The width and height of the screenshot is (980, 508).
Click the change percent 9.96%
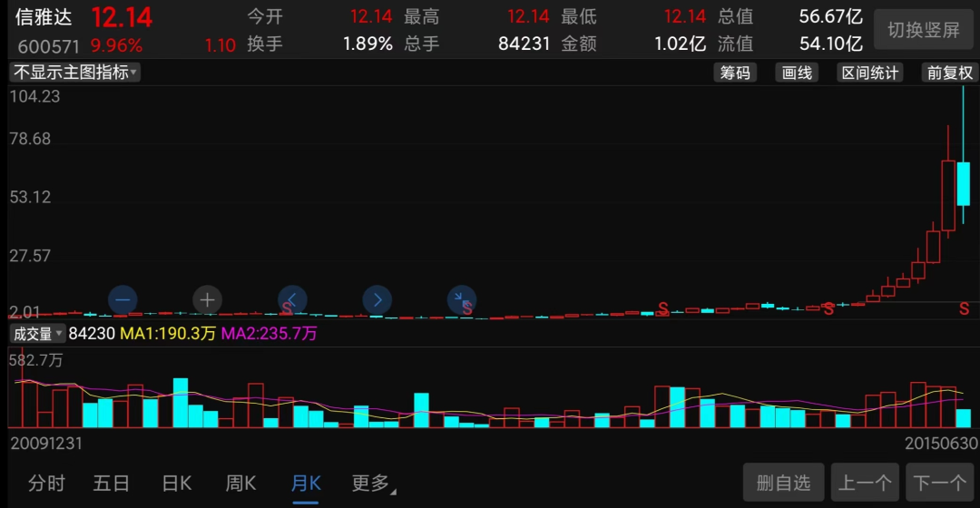(x=116, y=45)
